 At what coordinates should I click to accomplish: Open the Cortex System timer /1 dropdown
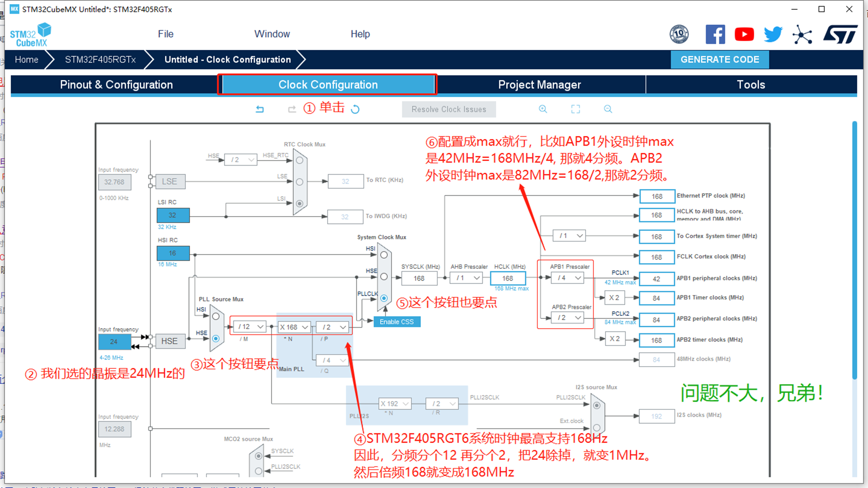click(569, 236)
